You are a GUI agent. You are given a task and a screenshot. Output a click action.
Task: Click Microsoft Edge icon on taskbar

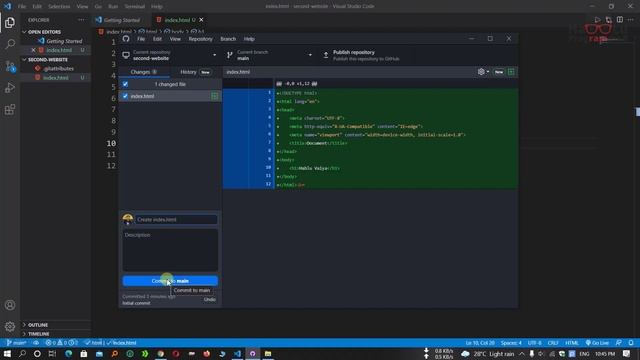coord(68,353)
